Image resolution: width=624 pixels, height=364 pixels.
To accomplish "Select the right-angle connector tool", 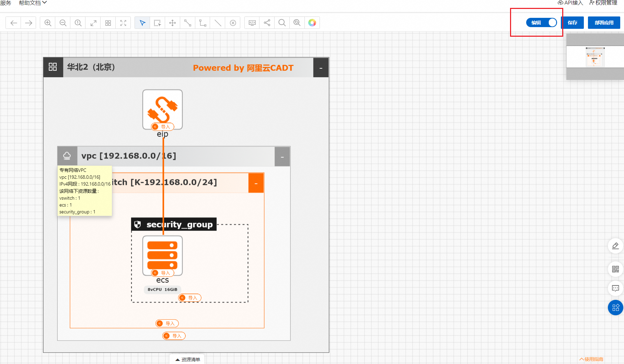I will click(203, 23).
